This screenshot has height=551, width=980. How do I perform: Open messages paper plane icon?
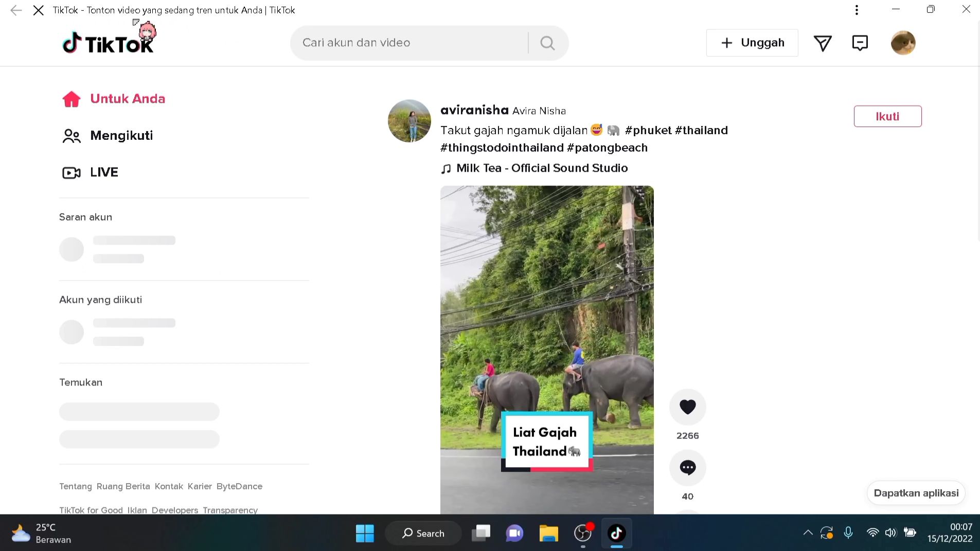click(x=822, y=43)
